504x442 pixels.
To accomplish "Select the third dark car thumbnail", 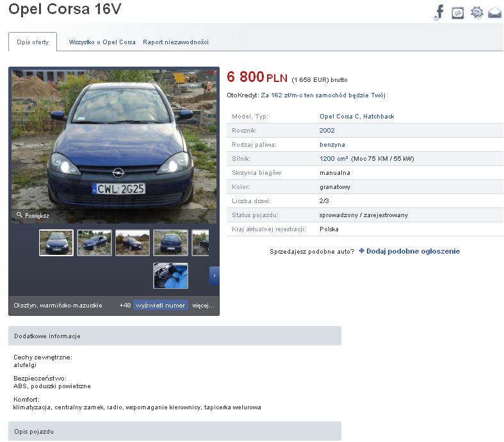I will coord(133,243).
